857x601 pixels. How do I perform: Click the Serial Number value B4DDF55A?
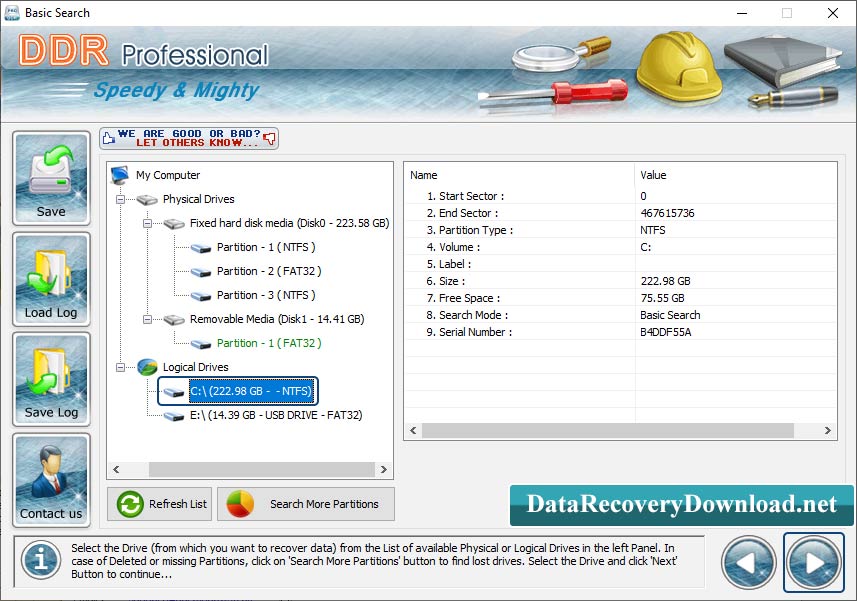(666, 332)
